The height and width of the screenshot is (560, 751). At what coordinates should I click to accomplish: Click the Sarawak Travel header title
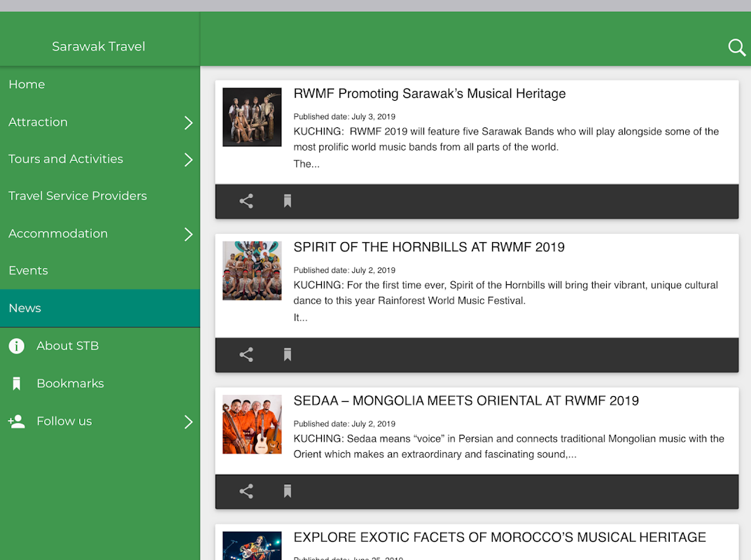point(98,46)
